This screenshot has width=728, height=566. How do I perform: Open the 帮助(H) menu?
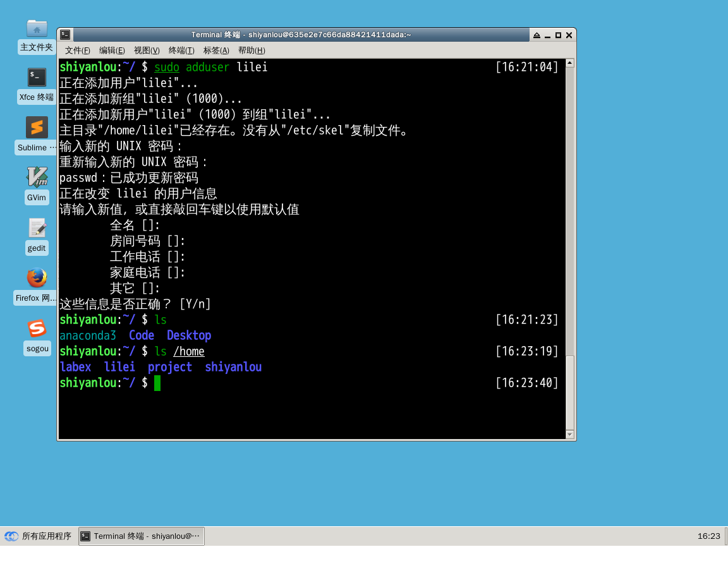pyautogui.click(x=252, y=51)
